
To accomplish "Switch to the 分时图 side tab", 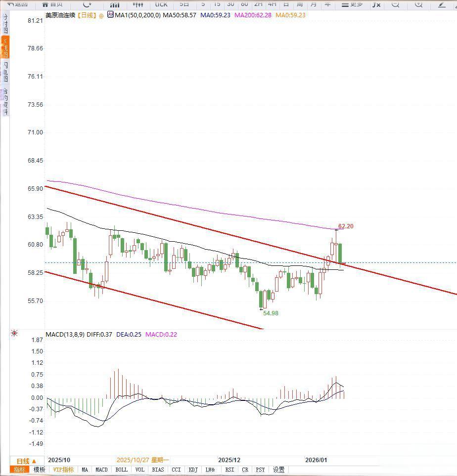I will [5, 23].
